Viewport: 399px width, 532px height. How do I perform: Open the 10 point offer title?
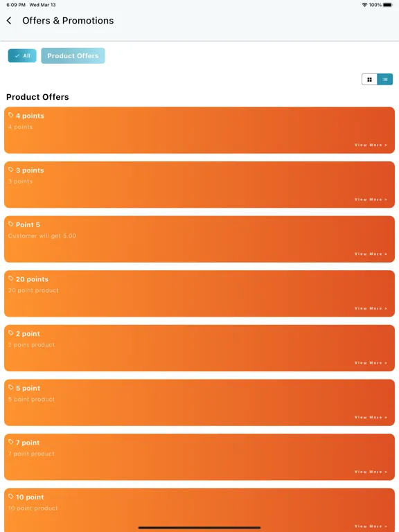tap(30, 497)
